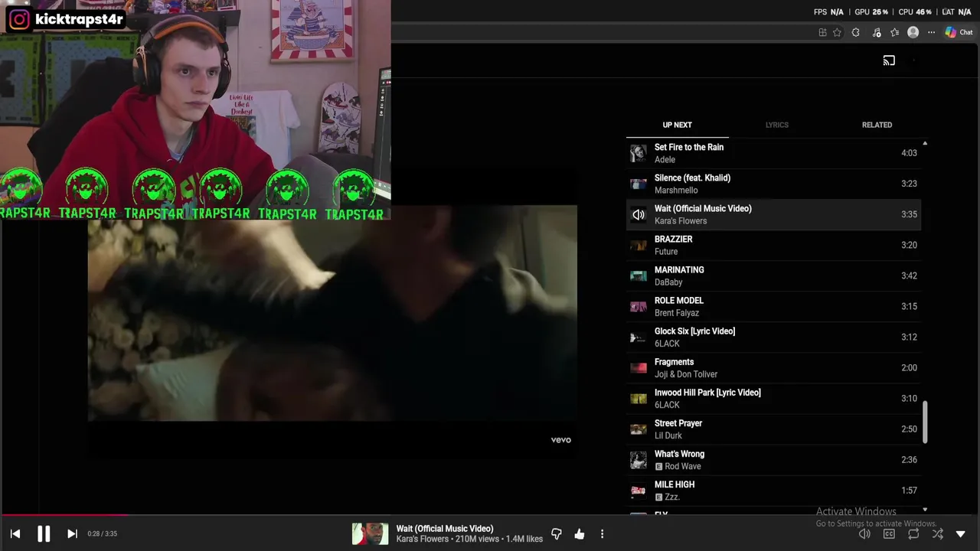
Task: Switch to the UP NEXT tab
Action: tap(677, 125)
